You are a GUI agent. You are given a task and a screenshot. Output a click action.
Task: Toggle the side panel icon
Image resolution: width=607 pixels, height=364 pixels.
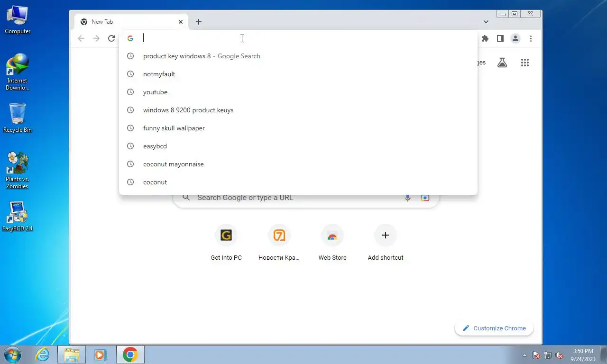pyautogui.click(x=500, y=38)
